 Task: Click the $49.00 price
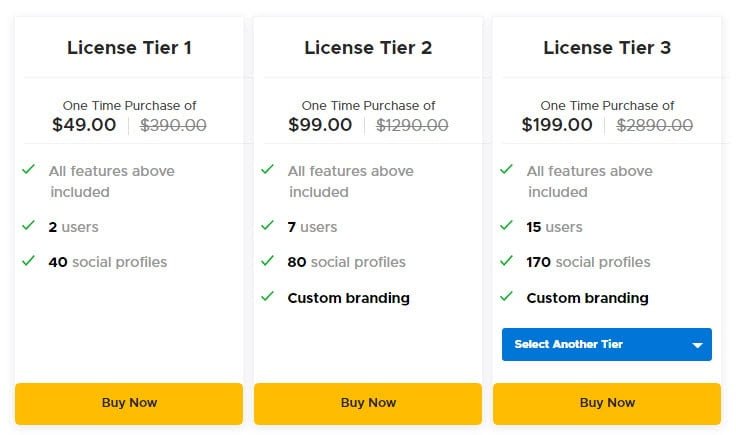pos(84,125)
